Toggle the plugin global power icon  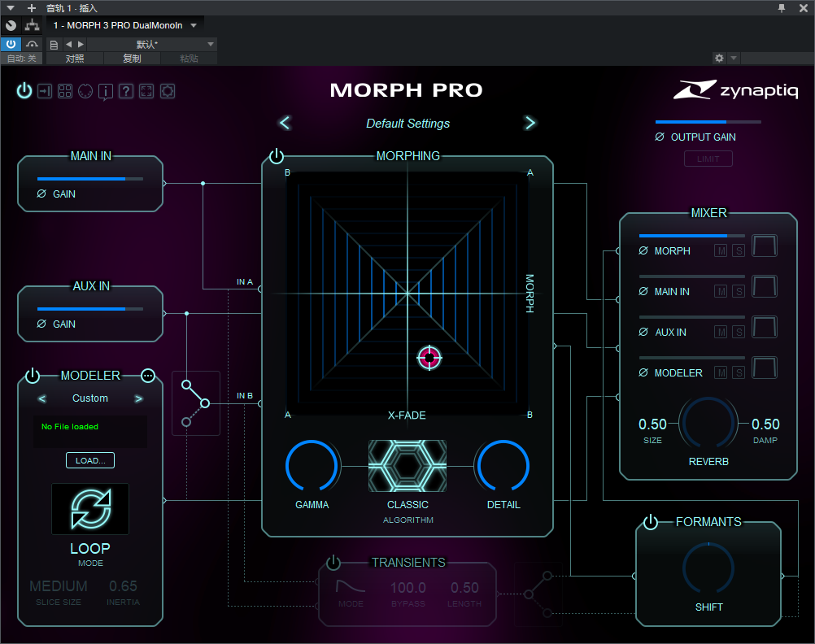coord(24,91)
